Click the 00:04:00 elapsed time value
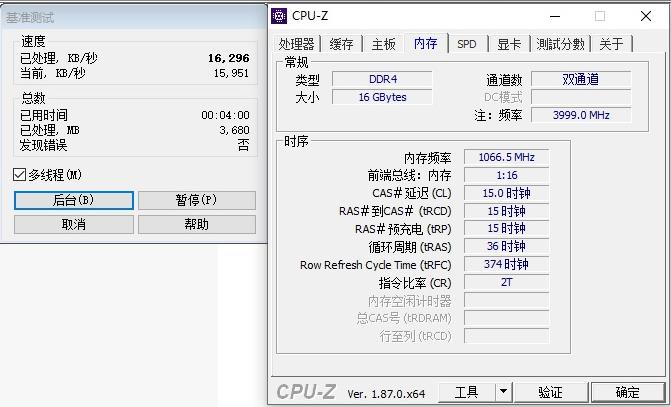The height and width of the screenshot is (407, 671). (x=225, y=115)
